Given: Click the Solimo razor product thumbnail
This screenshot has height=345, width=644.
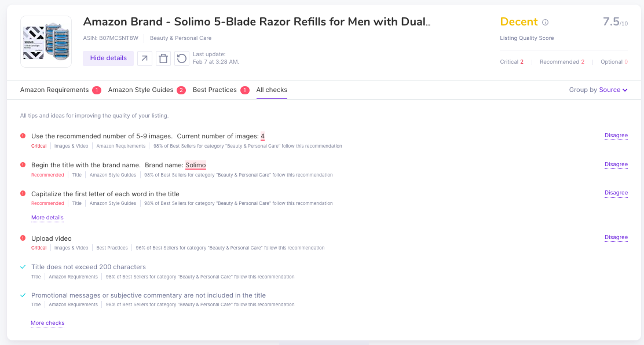Looking at the screenshot, I should 46,42.
